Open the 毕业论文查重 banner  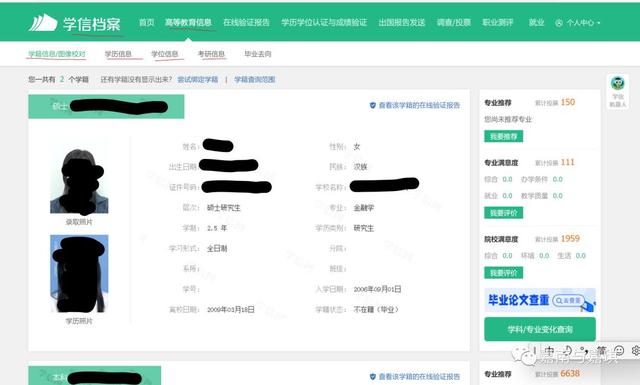540,300
